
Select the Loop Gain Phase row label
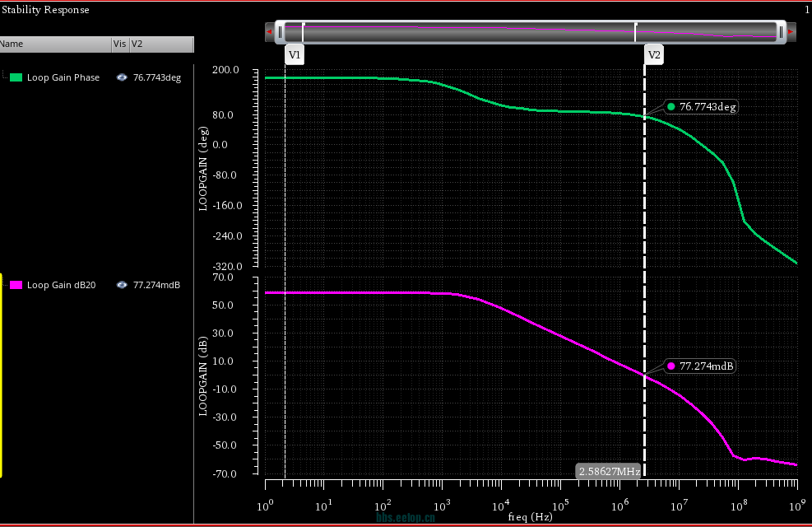[x=63, y=77]
